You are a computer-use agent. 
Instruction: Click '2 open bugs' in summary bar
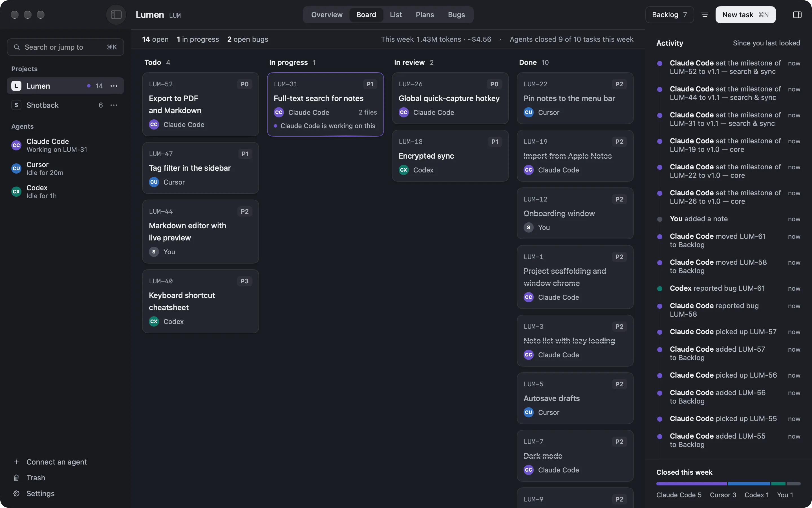pos(248,39)
